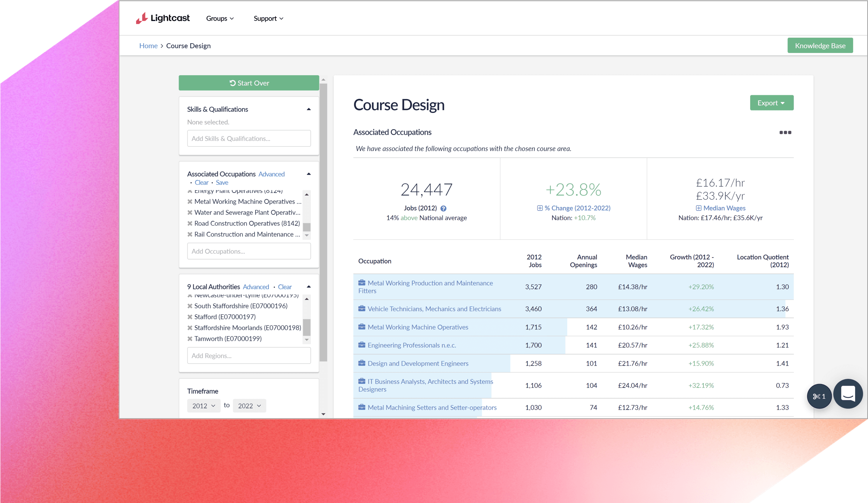Click the Lightcast logo
The width and height of the screenshot is (868, 503).
(x=163, y=18)
